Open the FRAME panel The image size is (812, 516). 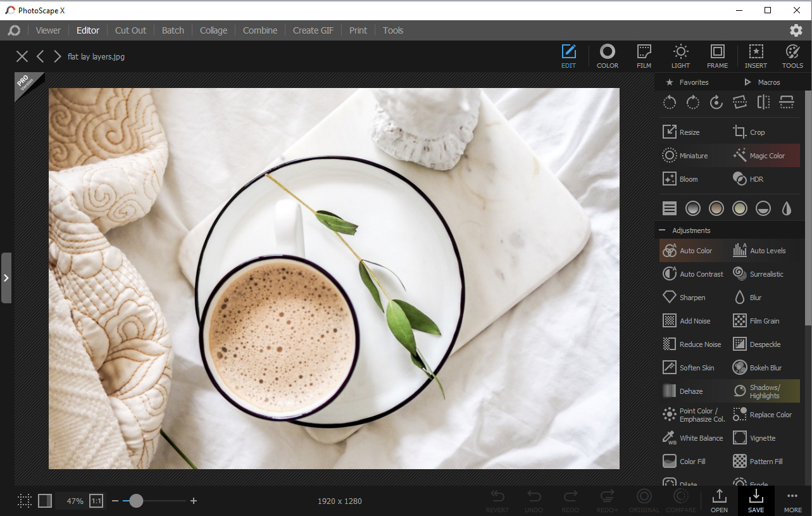(x=717, y=56)
